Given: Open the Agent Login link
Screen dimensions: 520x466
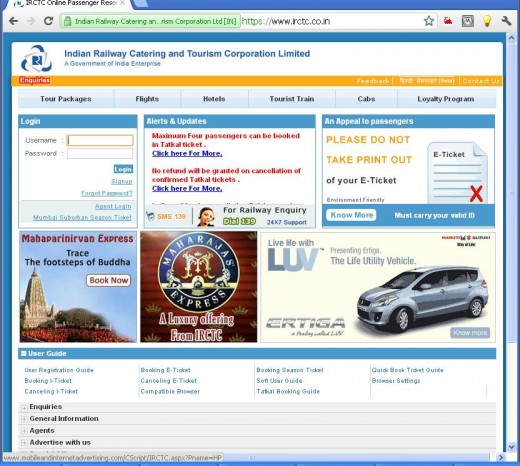Looking at the screenshot, I should click(x=113, y=206).
